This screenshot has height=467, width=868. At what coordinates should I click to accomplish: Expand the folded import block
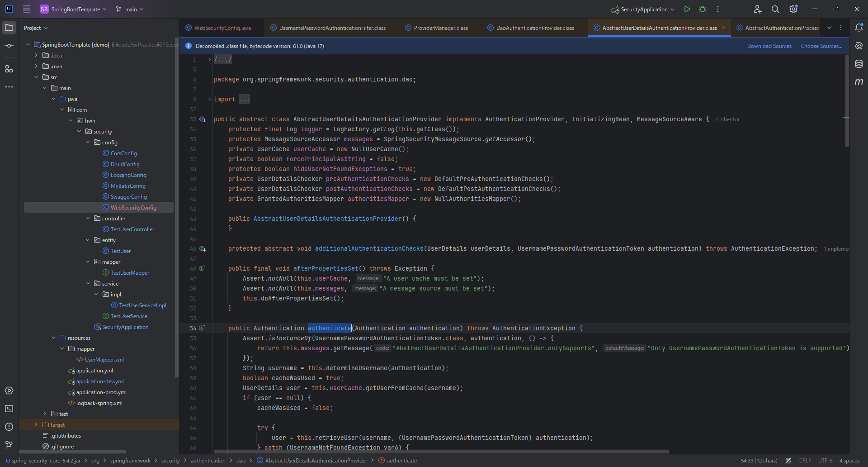pyautogui.click(x=209, y=99)
